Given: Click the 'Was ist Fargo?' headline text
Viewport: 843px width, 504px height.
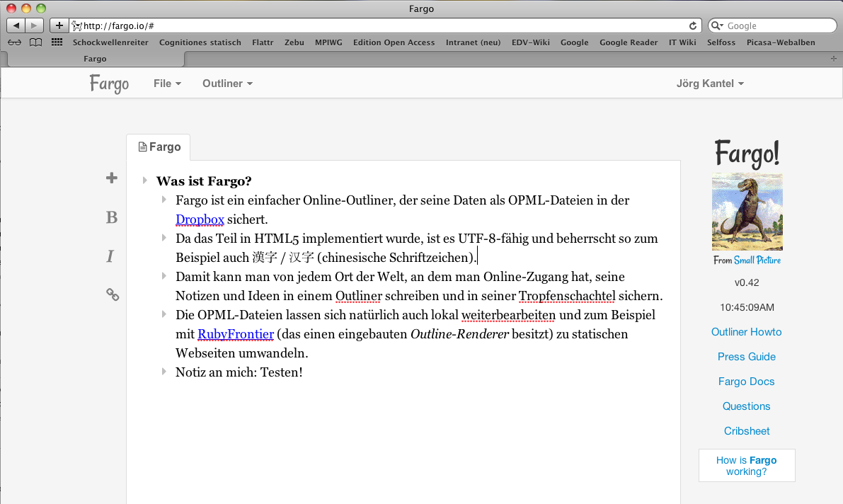Looking at the screenshot, I should 204,181.
